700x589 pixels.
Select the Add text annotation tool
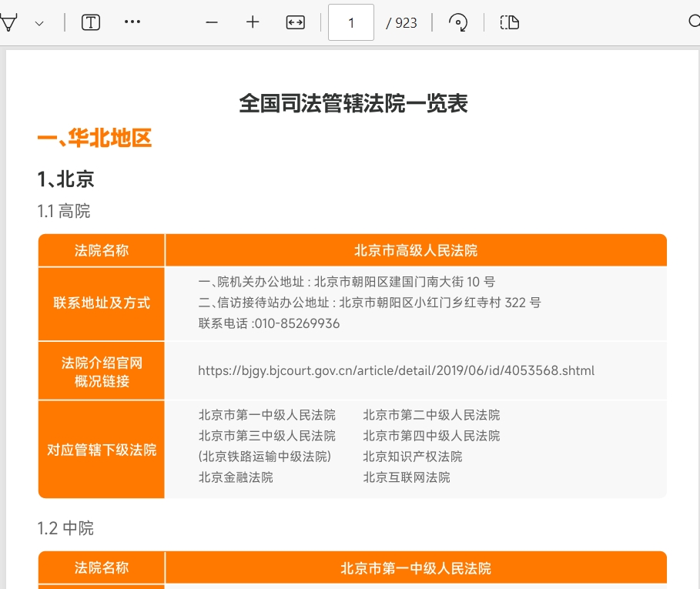click(90, 22)
